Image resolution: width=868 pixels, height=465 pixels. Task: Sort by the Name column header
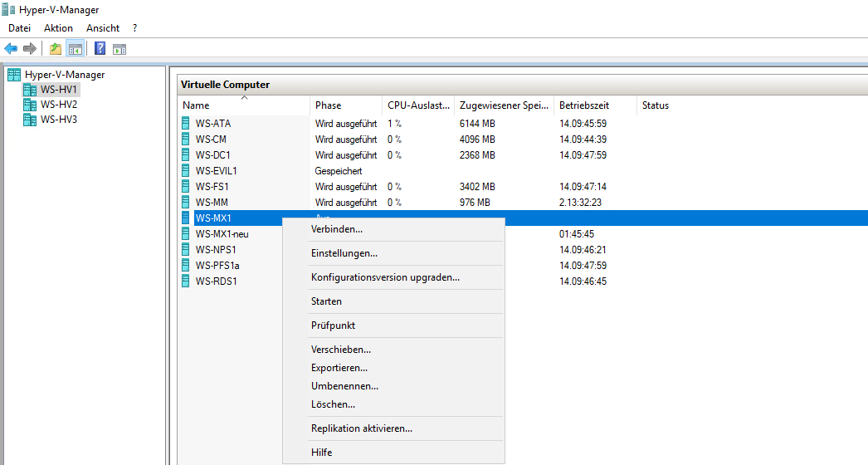[244, 105]
